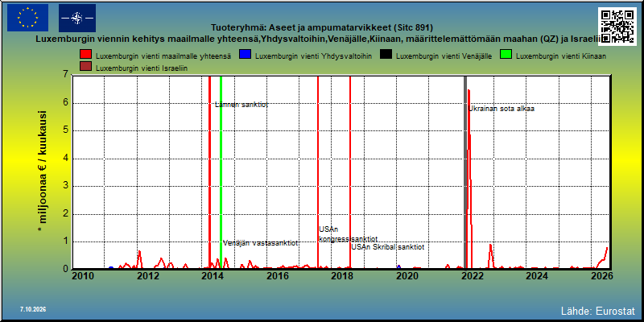Click the y-axis value 4
Screen dimensions: 644x322
(x=66, y=159)
